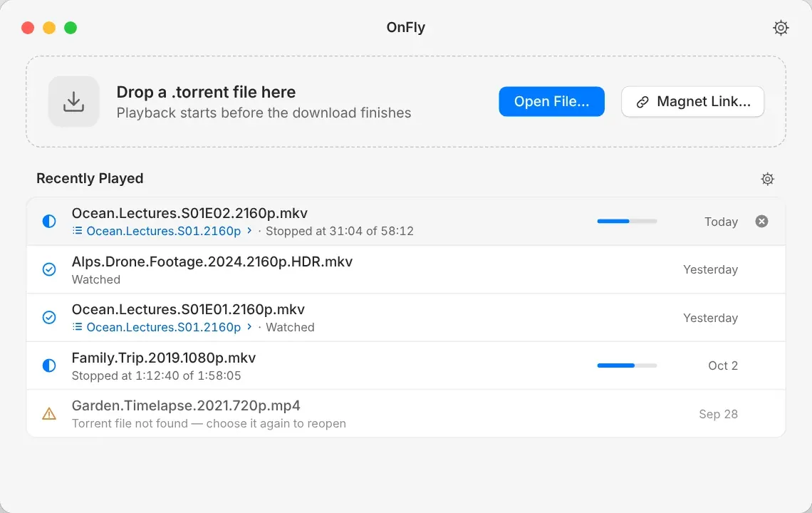Select Ocean.Lectures.S01E01.2160p.mkv file name
812x513 pixels.
point(188,309)
